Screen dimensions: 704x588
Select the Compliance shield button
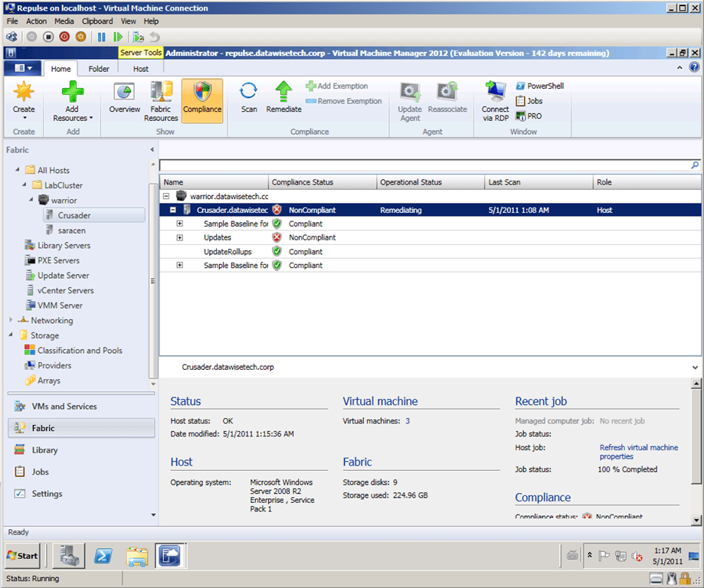click(202, 100)
